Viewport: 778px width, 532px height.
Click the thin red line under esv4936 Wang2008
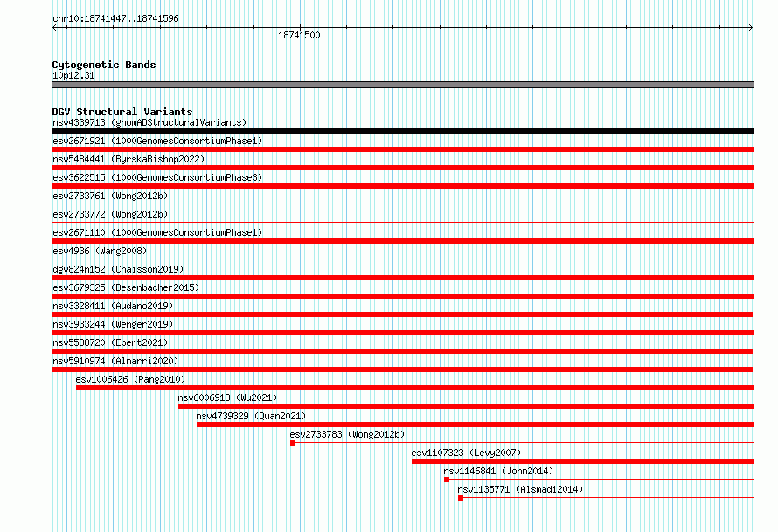coord(402,259)
